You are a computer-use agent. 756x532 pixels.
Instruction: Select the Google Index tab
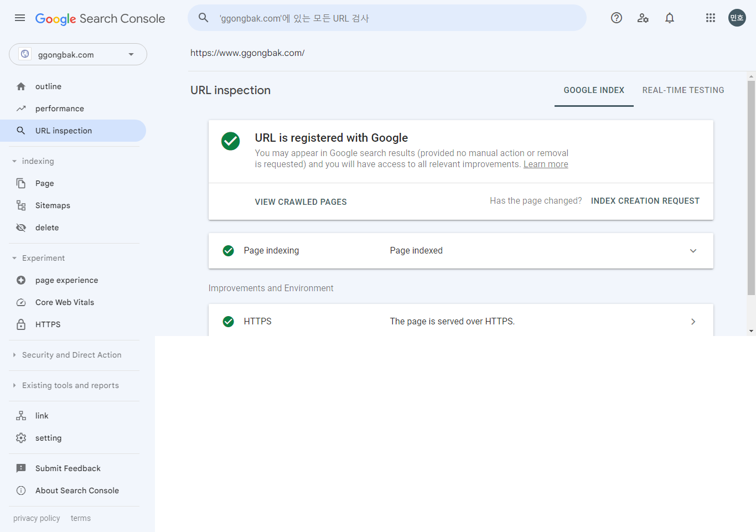click(x=593, y=90)
